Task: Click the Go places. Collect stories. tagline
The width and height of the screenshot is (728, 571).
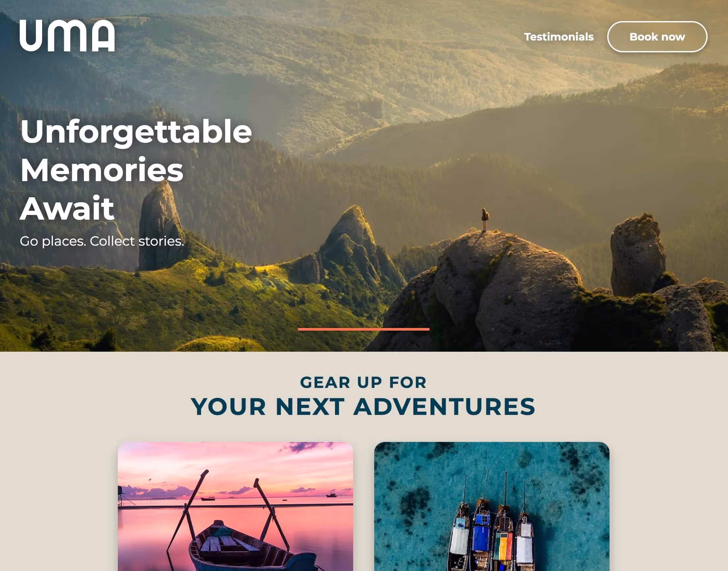Action: click(102, 241)
